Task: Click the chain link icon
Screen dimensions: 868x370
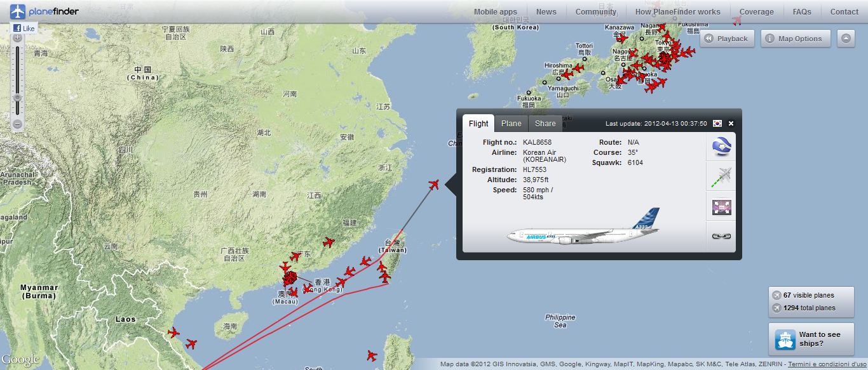Action: click(722, 237)
